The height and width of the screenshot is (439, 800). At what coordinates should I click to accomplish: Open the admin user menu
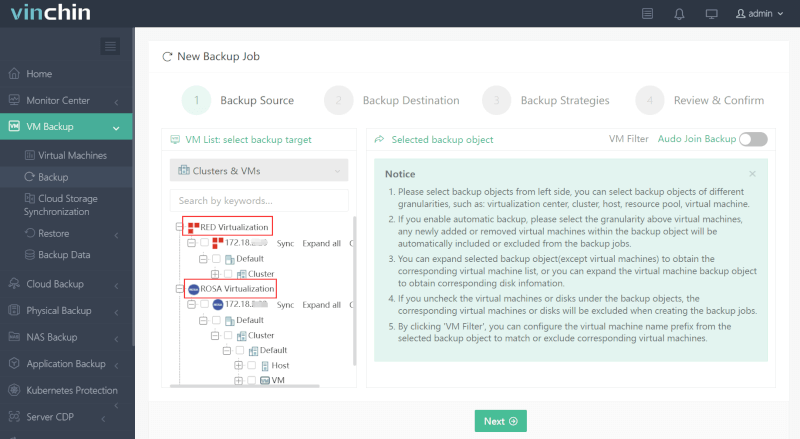click(x=759, y=14)
